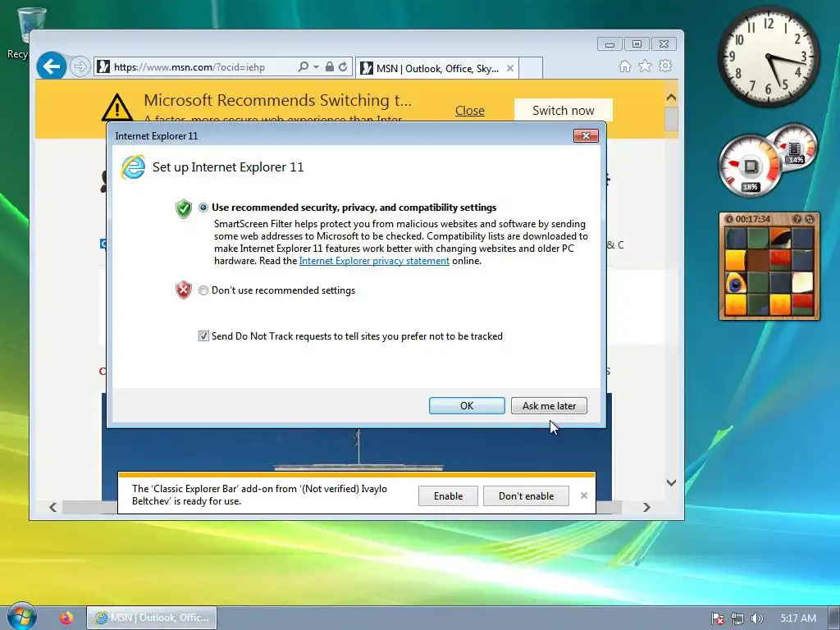Click the search magnifier in address bar
840x630 pixels.
click(x=303, y=67)
